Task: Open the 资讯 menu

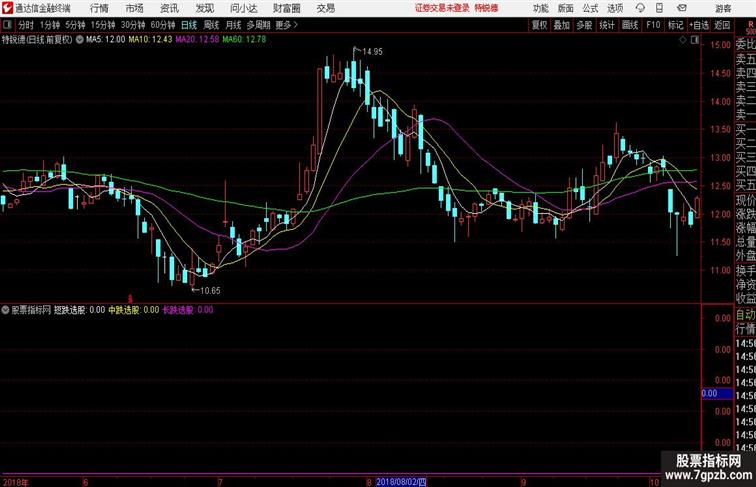Action: coord(169,8)
